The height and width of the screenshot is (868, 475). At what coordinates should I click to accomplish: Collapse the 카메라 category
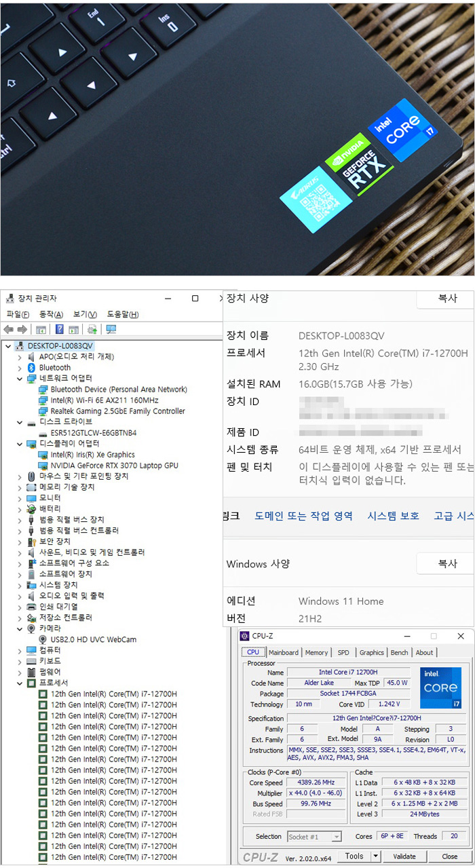click(x=19, y=628)
